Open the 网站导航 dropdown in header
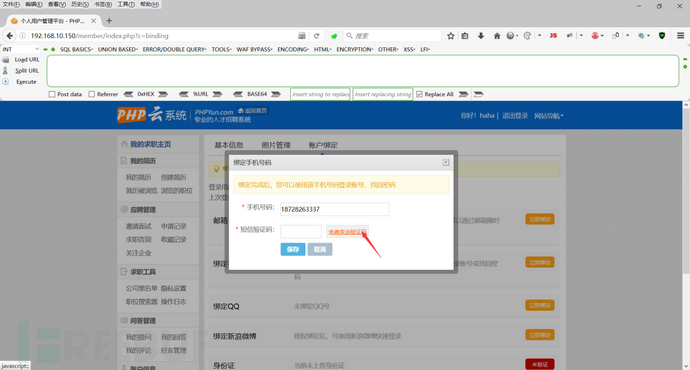690x370 pixels. [549, 116]
